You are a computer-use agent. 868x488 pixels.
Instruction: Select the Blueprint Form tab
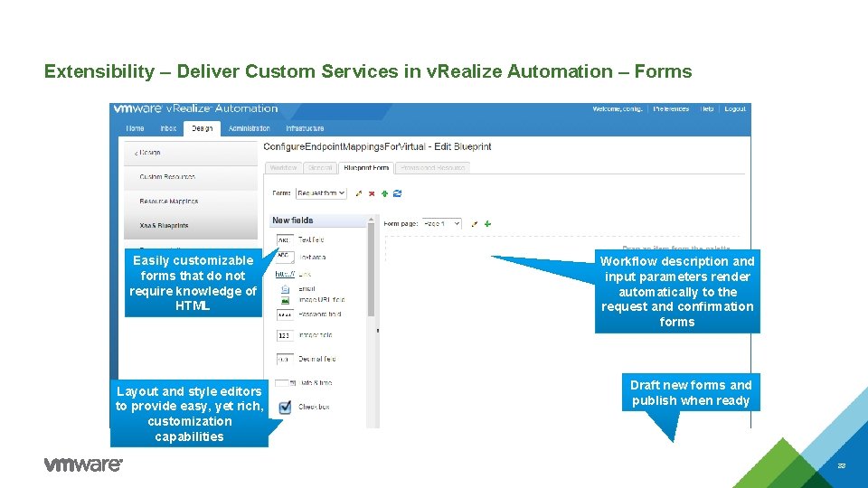pyautogui.click(x=366, y=168)
